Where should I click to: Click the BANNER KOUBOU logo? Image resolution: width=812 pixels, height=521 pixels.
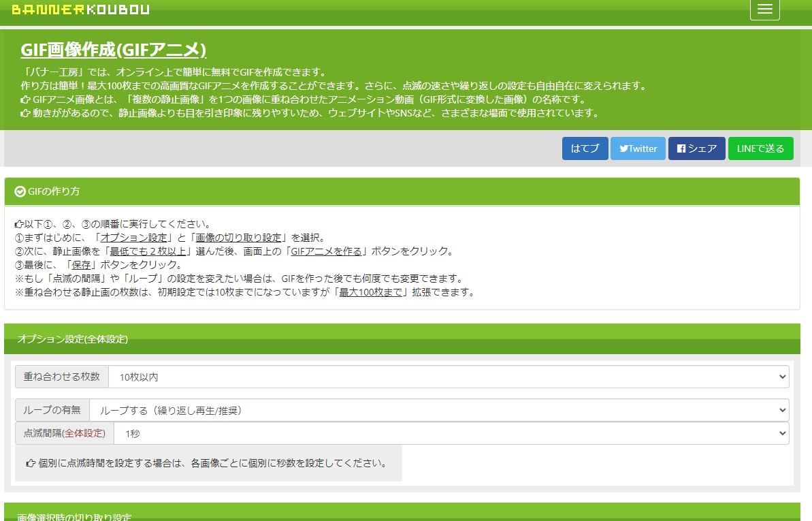80,10
